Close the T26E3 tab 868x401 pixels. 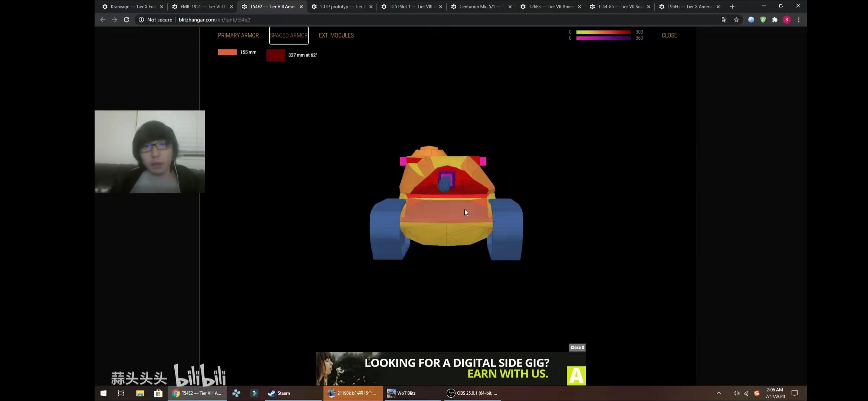tap(579, 7)
